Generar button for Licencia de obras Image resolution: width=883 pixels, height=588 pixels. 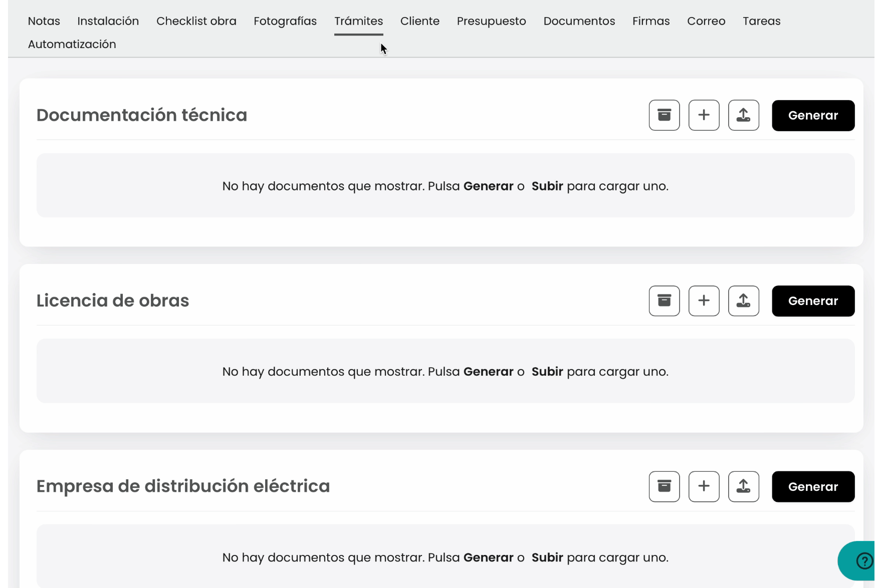813,301
